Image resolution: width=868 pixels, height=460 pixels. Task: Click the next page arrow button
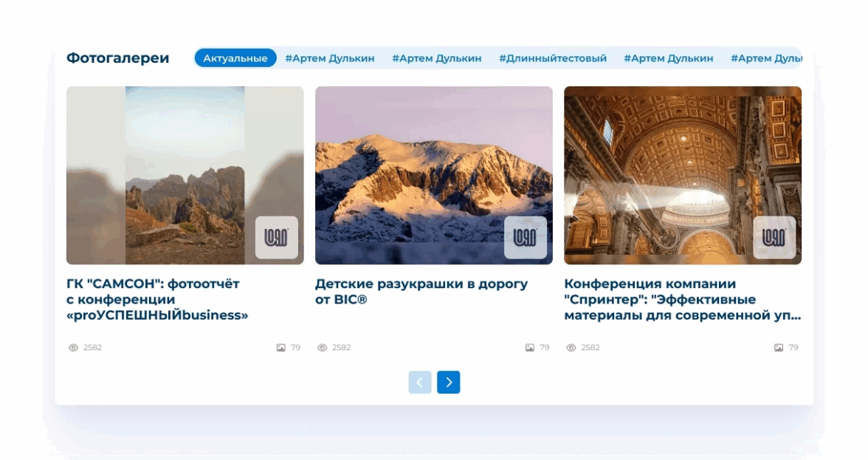[448, 382]
